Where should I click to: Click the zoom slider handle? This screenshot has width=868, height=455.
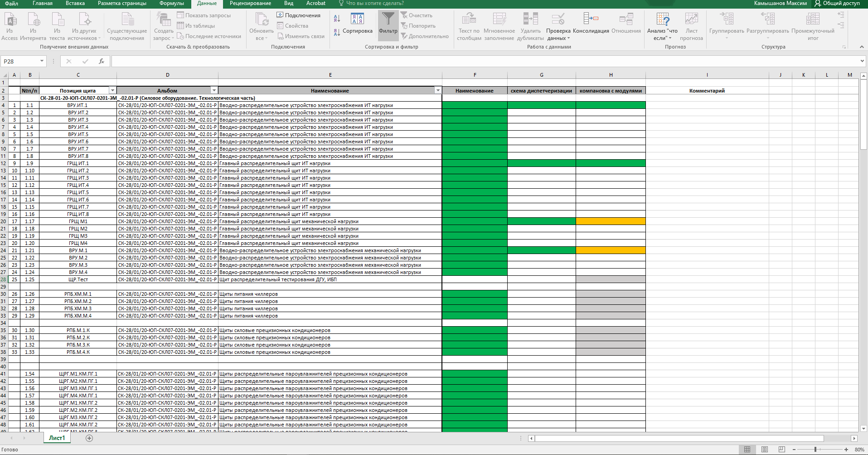[x=815, y=450]
